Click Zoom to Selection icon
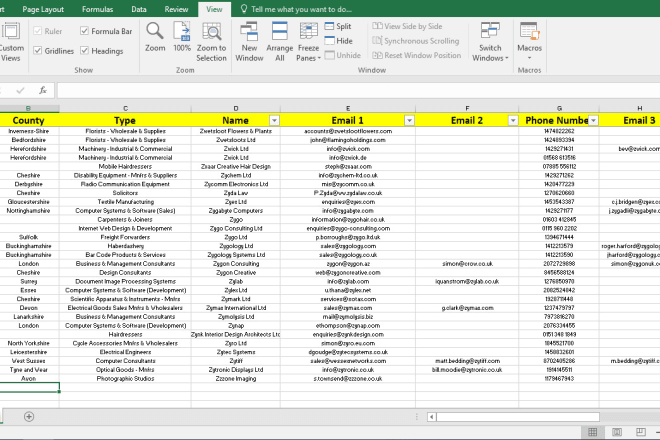The width and height of the screenshot is (660, 440). [x=211, y=32]
